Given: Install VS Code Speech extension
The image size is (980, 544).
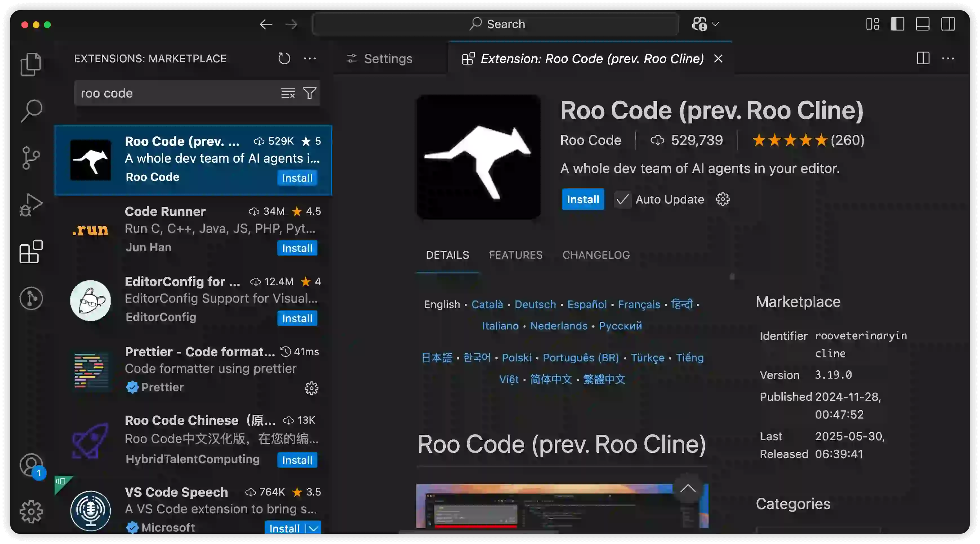Looking at the screenshot, I should [284, 528].
